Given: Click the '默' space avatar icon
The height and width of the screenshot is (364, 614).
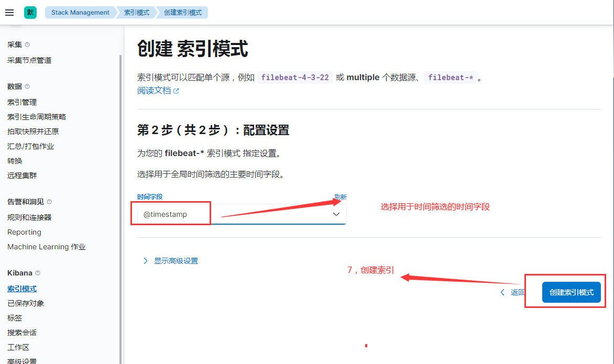Looking at the screenshot, I should (30, 12).
